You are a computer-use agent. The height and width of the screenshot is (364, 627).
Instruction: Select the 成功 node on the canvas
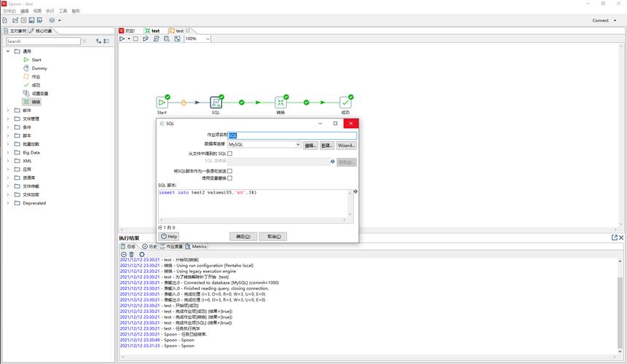click(345, 103)
